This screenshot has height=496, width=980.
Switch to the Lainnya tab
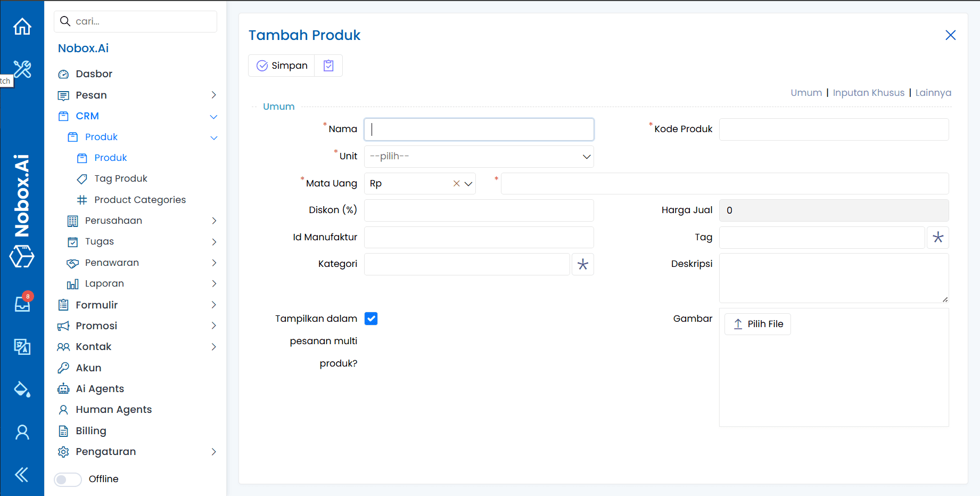point(933,92)
